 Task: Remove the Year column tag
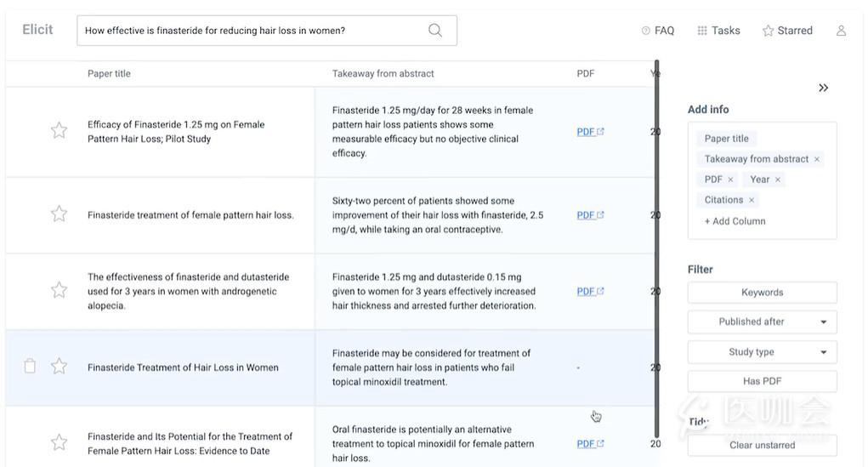pyautogui.click(x=778, y=180)
